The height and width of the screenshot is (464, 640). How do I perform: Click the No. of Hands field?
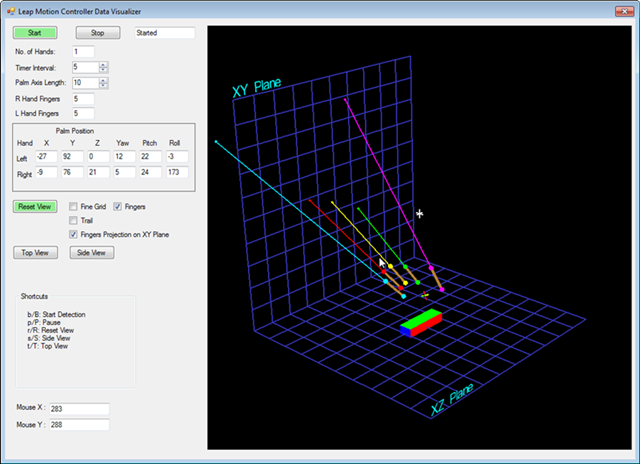[x=83, y=51]
